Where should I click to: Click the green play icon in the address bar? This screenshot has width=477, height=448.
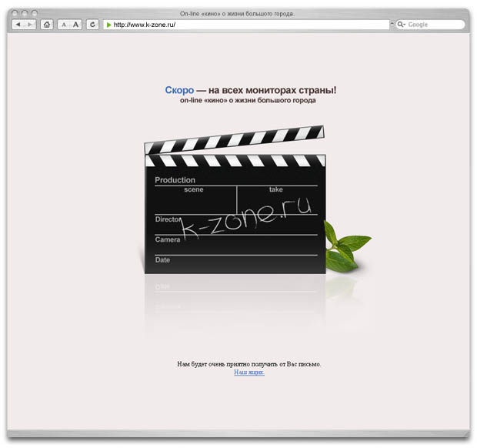tap(109, 25)
